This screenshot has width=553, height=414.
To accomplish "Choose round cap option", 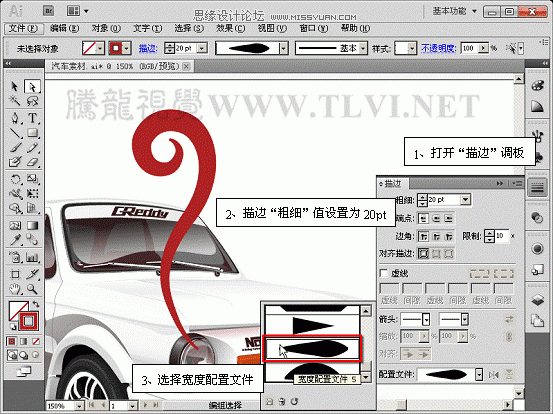I will tap(436, 219).
